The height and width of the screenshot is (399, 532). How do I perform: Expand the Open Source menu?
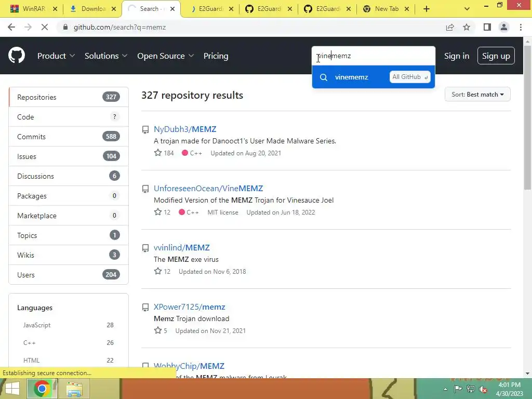[x=166, y=56]
